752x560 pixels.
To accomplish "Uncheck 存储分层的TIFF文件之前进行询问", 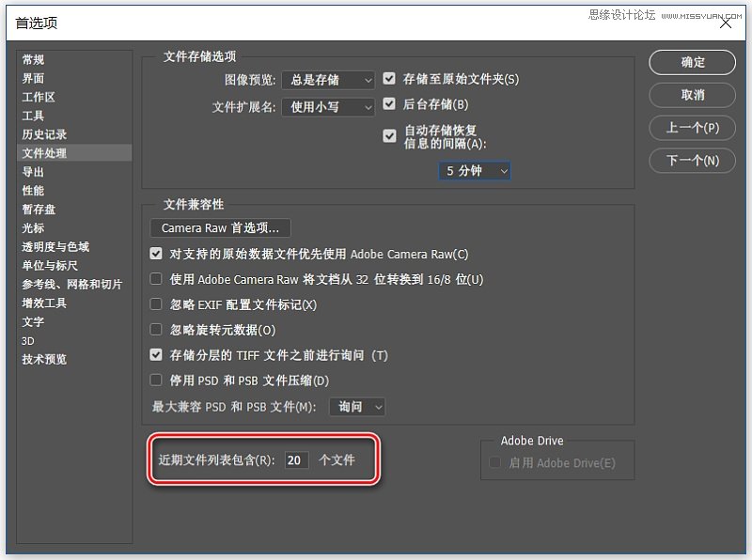I will pos(155,354).
